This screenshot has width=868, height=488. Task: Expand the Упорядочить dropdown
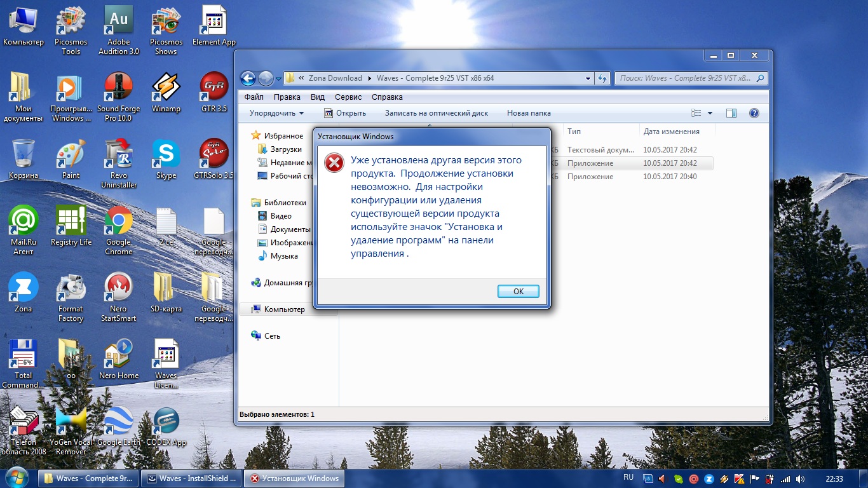pyautogui.click(x=276, y=113)
